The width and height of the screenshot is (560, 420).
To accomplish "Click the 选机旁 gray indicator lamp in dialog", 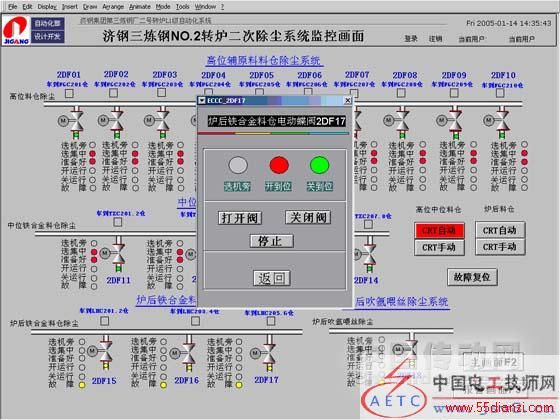I will point(238,165).
